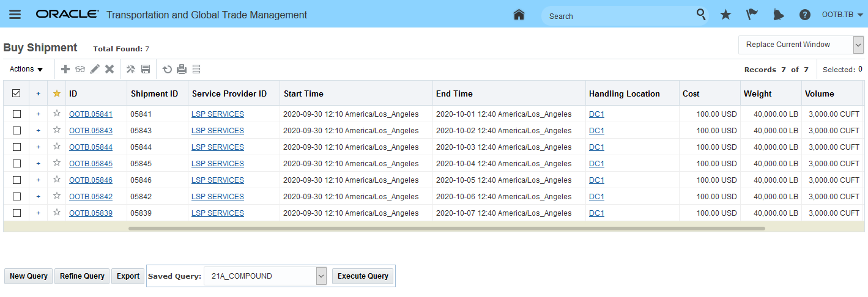Click the add new record plus icon
This screenshot has width=868, height=297.
(65, 69)
